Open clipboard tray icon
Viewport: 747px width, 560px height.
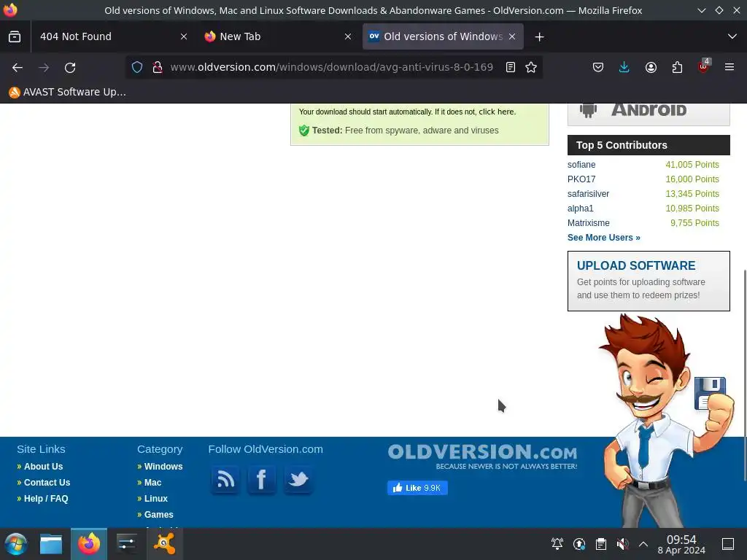coord(601,544)
